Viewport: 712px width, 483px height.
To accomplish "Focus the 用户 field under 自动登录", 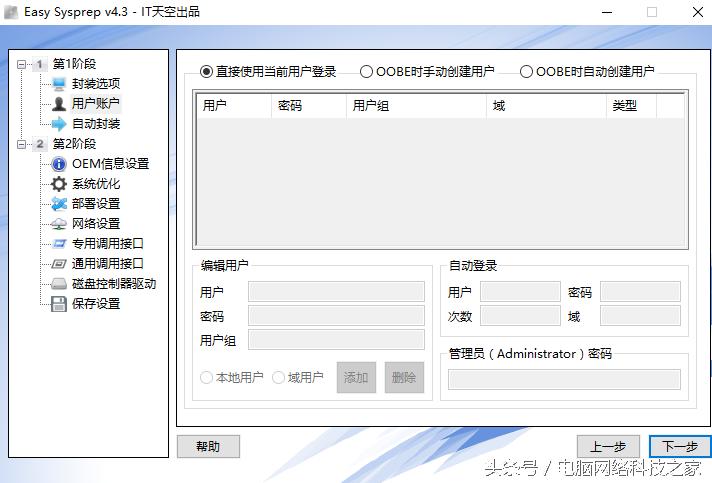I will (x=520, y=291).
